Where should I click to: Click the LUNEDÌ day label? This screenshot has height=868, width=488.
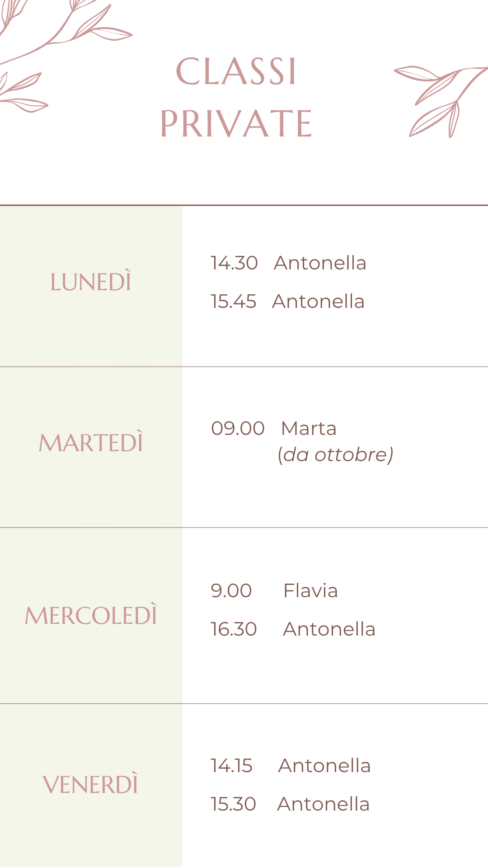pos(91,281)
